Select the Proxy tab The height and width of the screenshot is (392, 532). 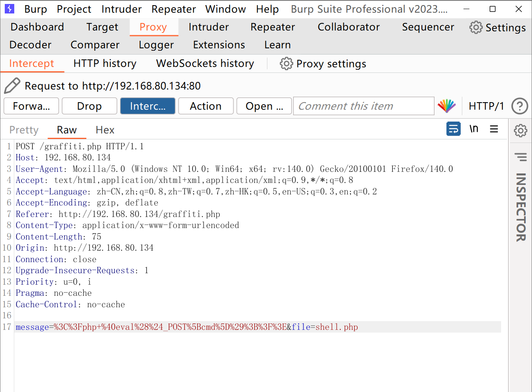click(153, 27)
